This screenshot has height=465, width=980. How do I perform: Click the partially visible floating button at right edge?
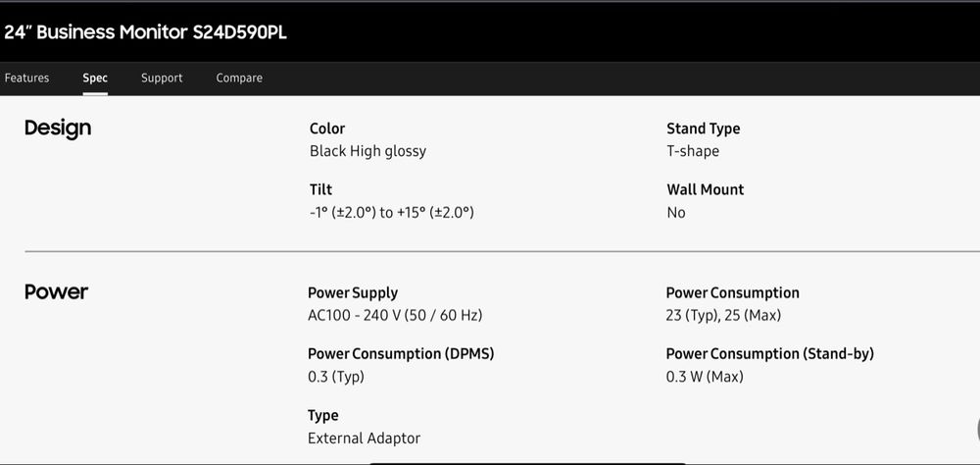click(x=977, y=431)
